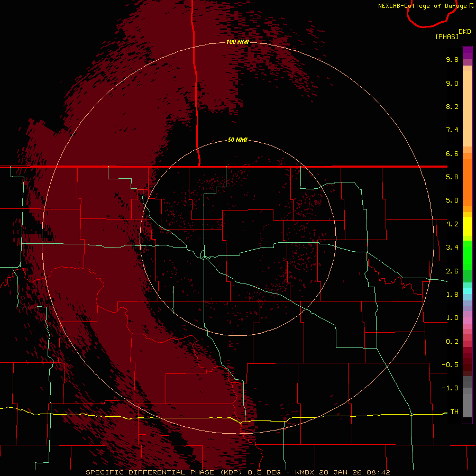Click the 100 NMI range ring label
The height and width of the screenshot is (476, 476).
coord(237,42)
